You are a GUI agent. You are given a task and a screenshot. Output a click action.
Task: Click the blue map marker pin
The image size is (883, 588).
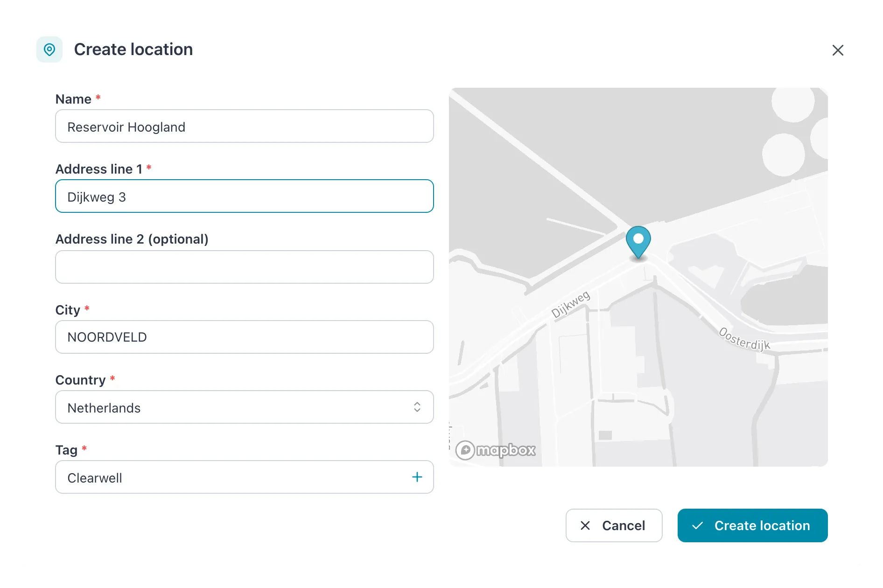tap(638, 242)
